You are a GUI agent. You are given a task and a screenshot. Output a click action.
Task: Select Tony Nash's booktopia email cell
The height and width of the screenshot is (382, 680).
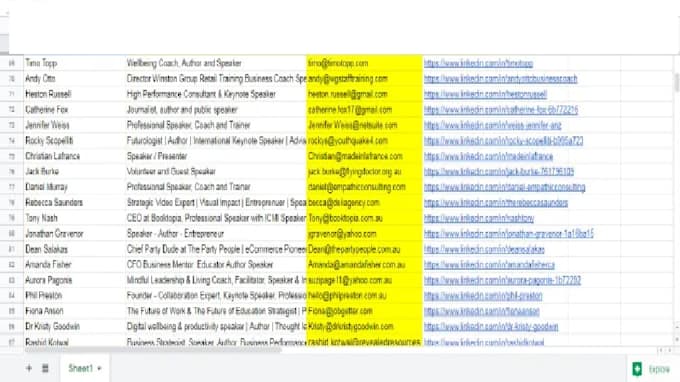[364, 218]
